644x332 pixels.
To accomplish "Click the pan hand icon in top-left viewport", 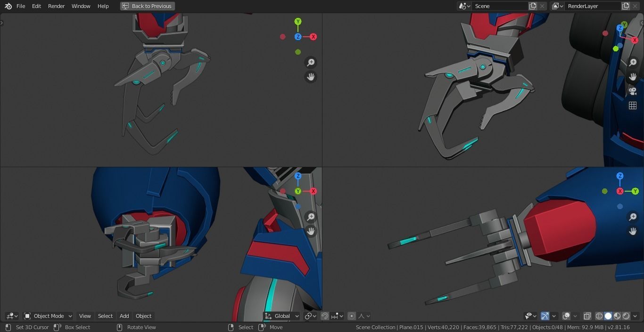I will [x=311, y=77].
